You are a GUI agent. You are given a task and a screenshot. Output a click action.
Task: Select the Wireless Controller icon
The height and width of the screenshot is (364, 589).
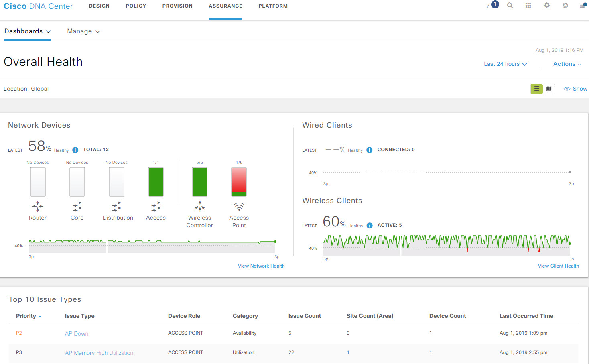(200, 207)
